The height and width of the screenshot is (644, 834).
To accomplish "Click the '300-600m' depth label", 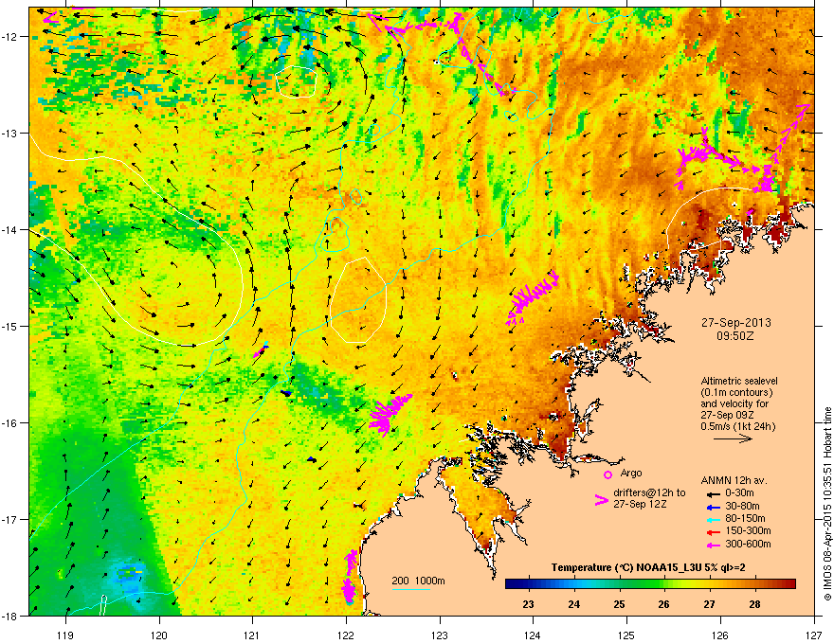I will tap(748, 544).
